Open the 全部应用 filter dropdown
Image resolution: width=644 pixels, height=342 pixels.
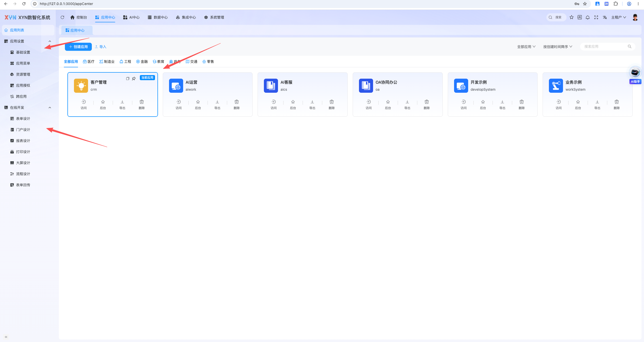tap(526, 47)
